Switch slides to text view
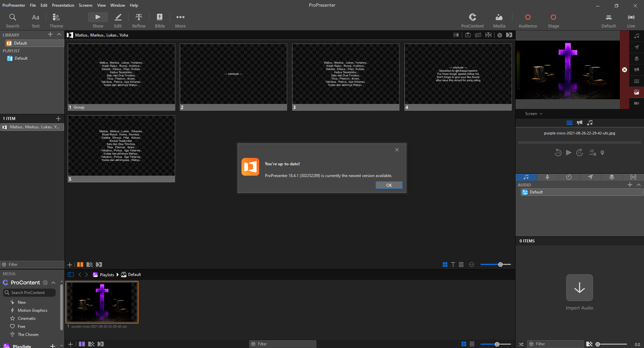This screenshot has height=348, width=644. [453, 265]
